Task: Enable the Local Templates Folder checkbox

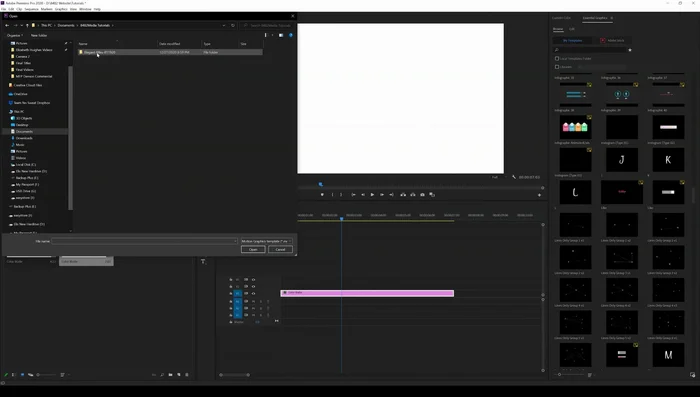Action: [557, 59]
